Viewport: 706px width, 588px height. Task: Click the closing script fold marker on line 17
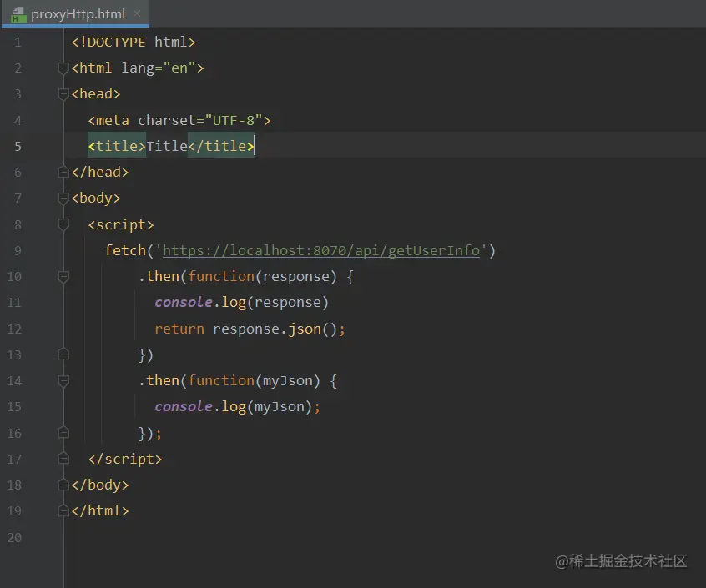[x=63, y=459]
